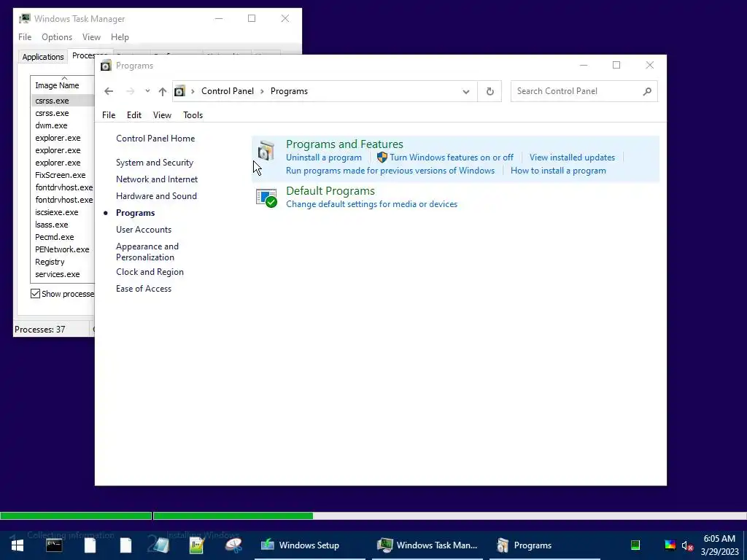Refresh the Control Panel view
747x560 pixels.
click(x=489, y=91)
